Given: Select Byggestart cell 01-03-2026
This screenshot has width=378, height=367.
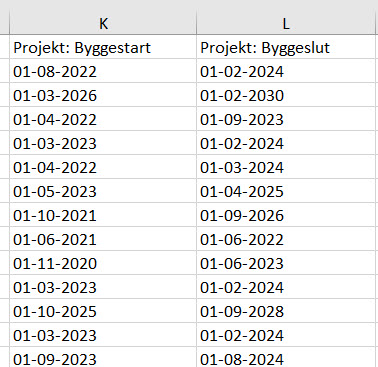Looking at the screenshot, I should click(x=103, y=95).
